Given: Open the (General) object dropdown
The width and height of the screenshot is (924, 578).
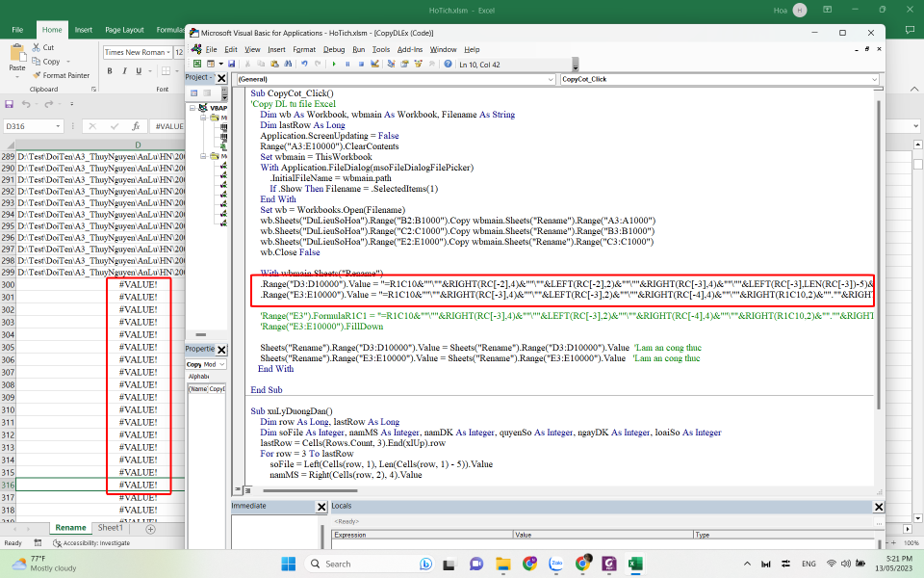Looking at the screenshot, I should [550, 79].
